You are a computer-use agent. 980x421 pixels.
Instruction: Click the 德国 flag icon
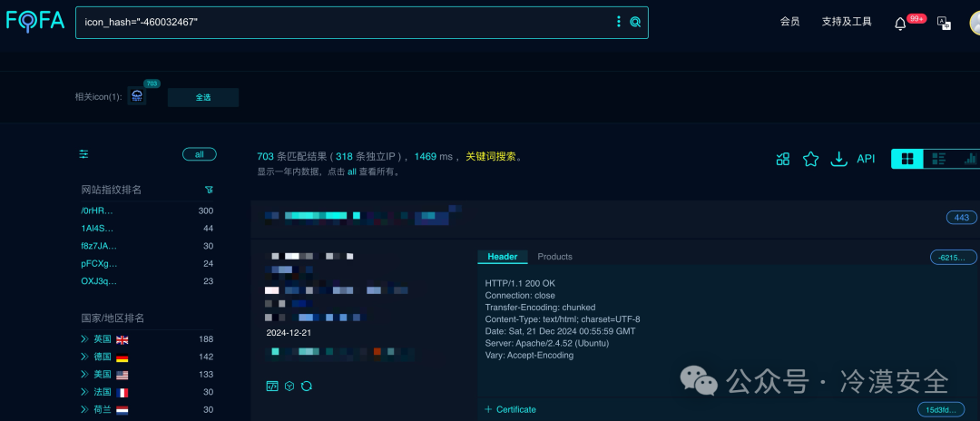tap(122, 357)
